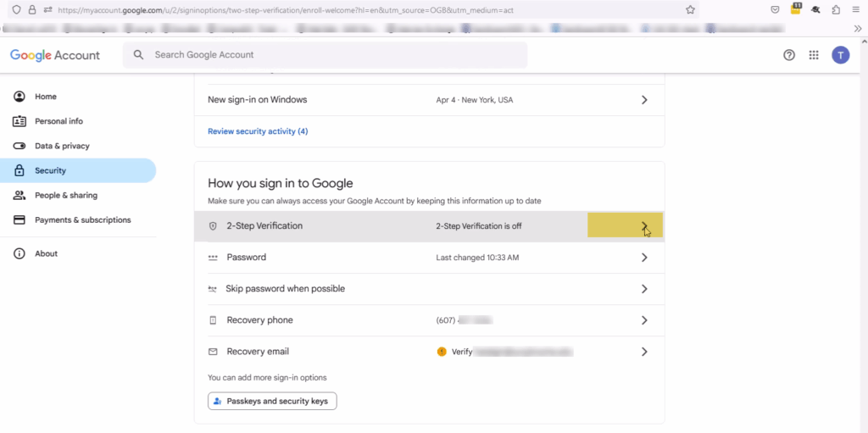Click the Recovery phone icon
This screenshot has height=433, width=868.
click(213, 320)
